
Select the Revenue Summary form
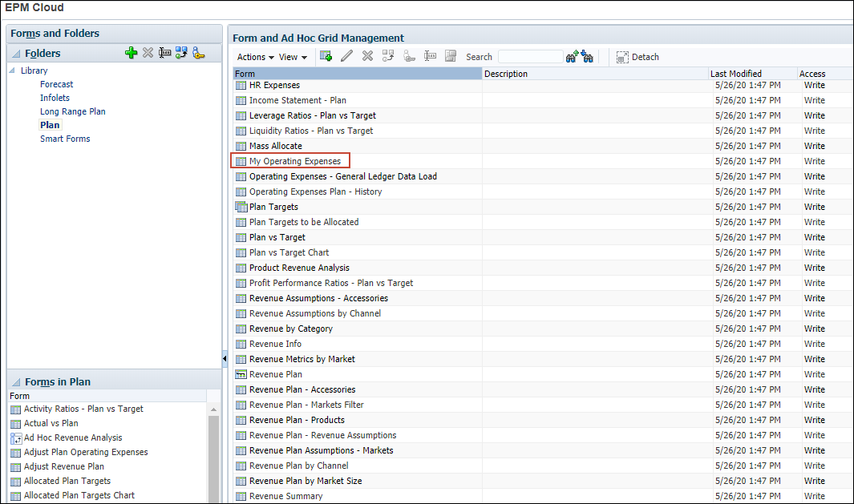(x=286, y=496)
